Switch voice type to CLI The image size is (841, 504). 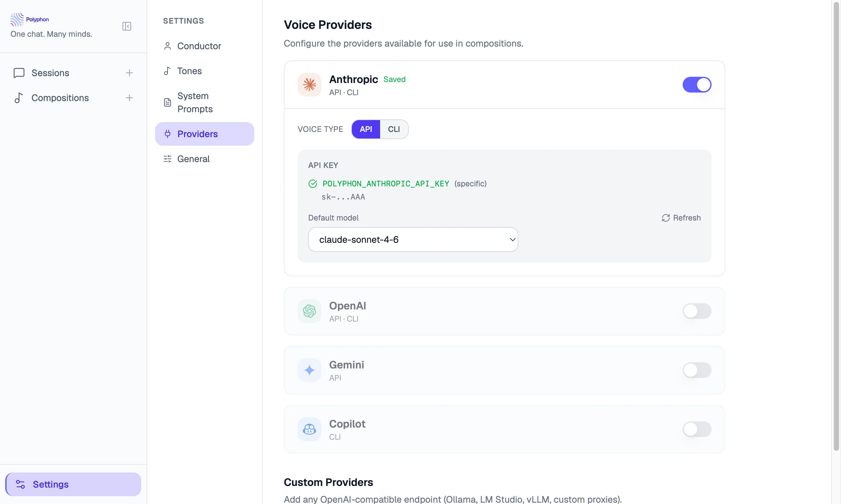(394, 129)
